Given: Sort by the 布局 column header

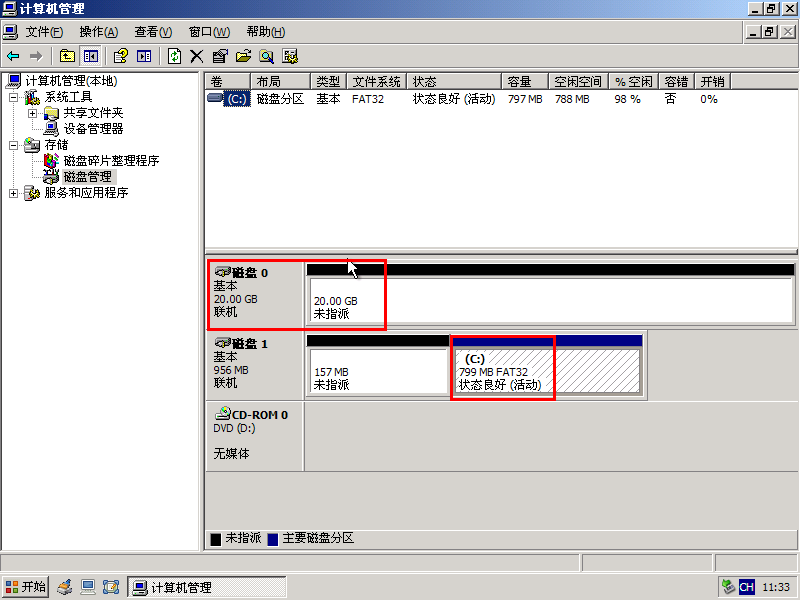Looking at the screenshot, I should point(280,82).
